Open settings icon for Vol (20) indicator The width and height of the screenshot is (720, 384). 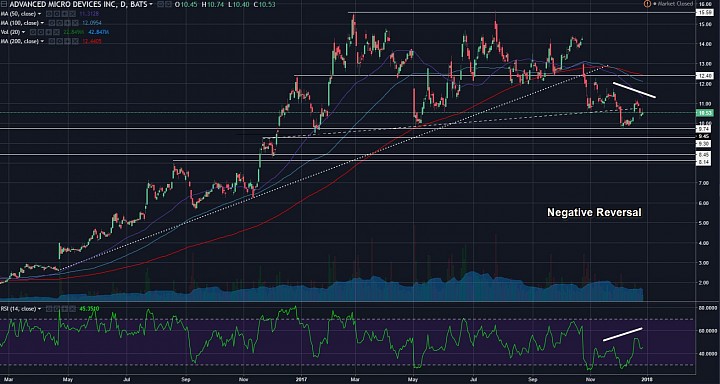pos(41,32)
